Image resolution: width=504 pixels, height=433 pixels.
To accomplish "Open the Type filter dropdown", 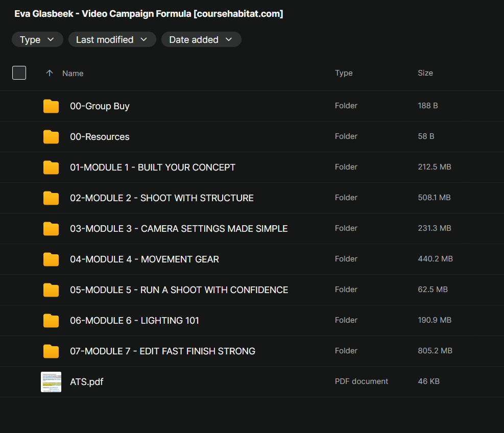I will tap(37, 39).
